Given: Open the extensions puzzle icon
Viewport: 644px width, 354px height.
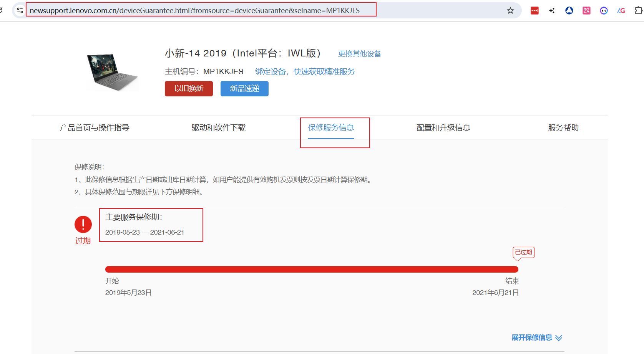Looking at the screenshot, I should pos(638,11).
